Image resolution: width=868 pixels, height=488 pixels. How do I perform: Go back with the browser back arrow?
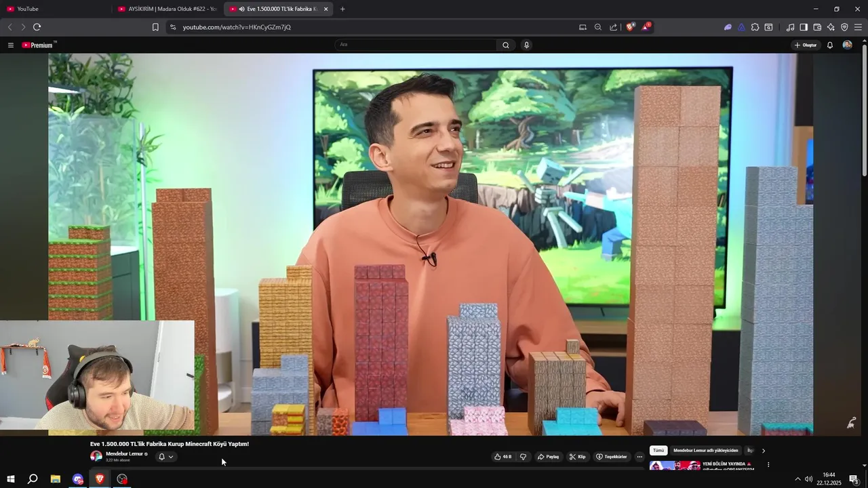click(9, 27)
